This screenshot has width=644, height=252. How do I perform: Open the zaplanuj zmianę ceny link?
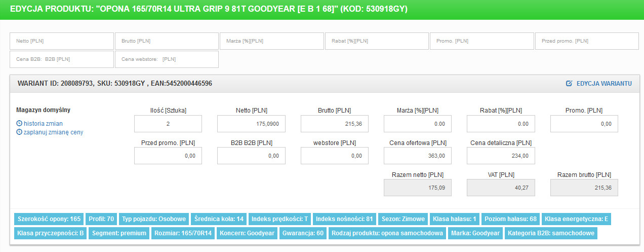pos(53,132)
